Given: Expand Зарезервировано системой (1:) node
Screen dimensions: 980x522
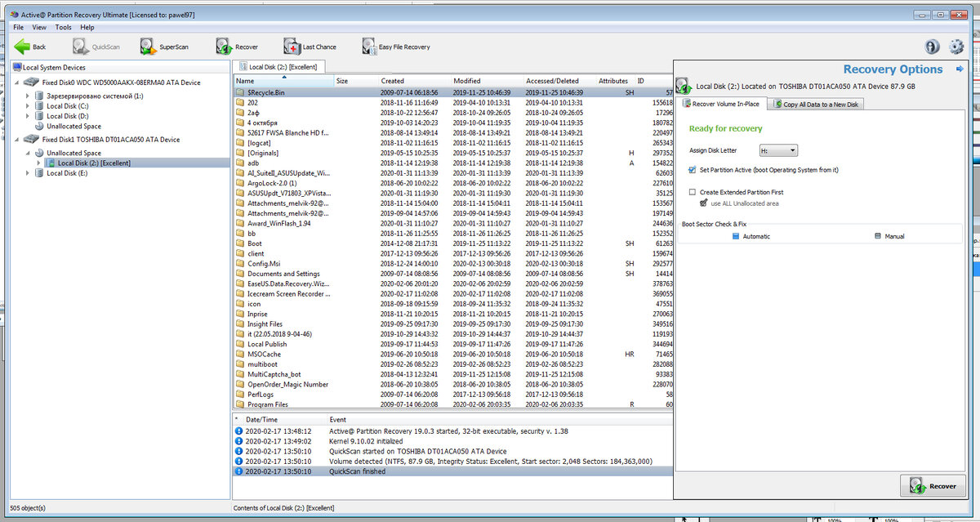Looking at the screenshot, I should 28,96.
